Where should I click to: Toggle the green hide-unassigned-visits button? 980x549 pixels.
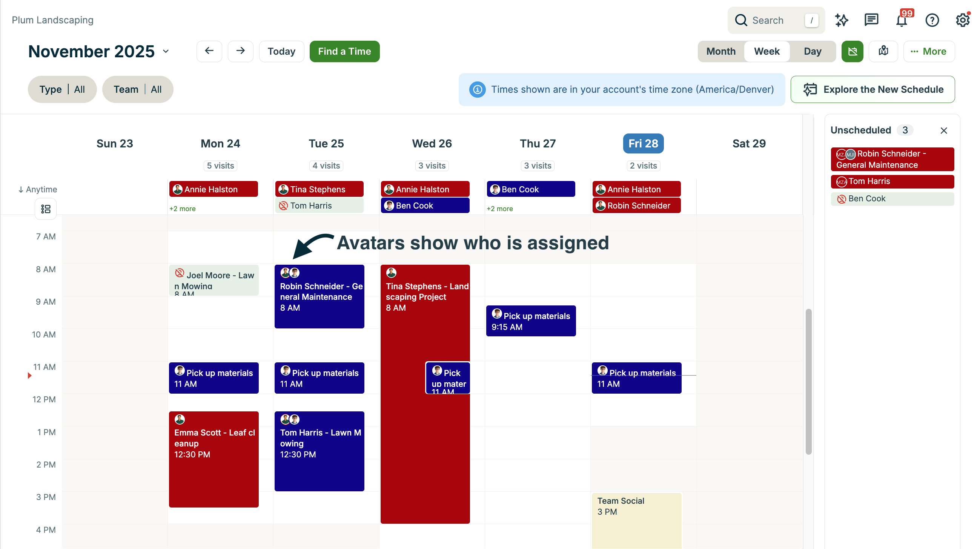(853, 51)
